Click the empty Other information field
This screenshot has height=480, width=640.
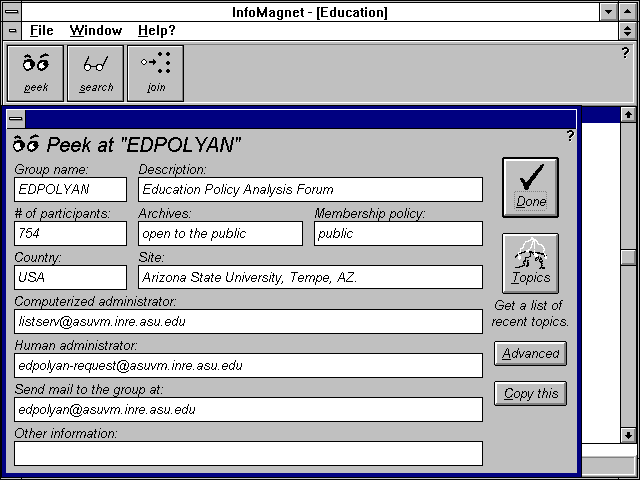point(248,453)
